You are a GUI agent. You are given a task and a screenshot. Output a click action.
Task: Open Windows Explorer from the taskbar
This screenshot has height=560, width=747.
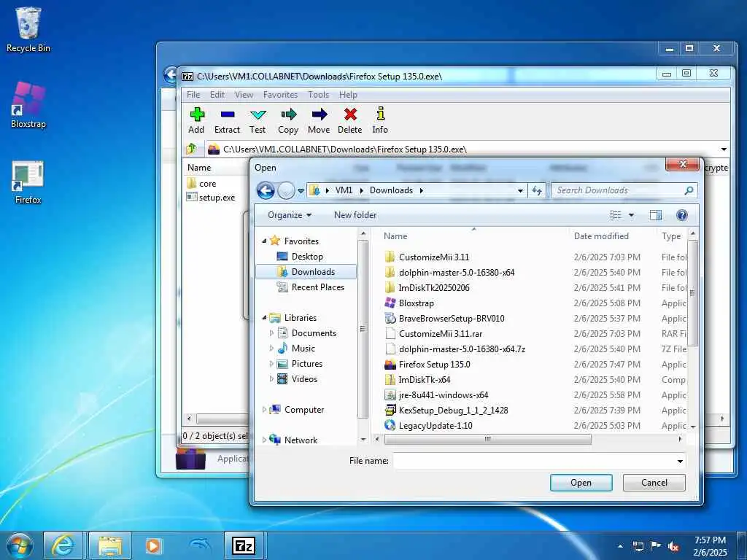click(x=110, y=545)
